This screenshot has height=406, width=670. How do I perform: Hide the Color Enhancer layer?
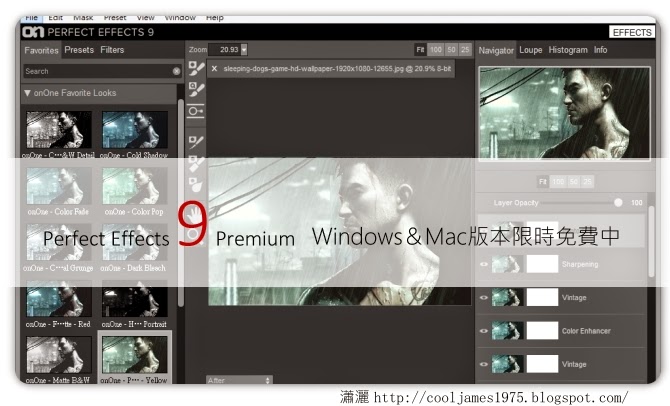coord(483,331)
